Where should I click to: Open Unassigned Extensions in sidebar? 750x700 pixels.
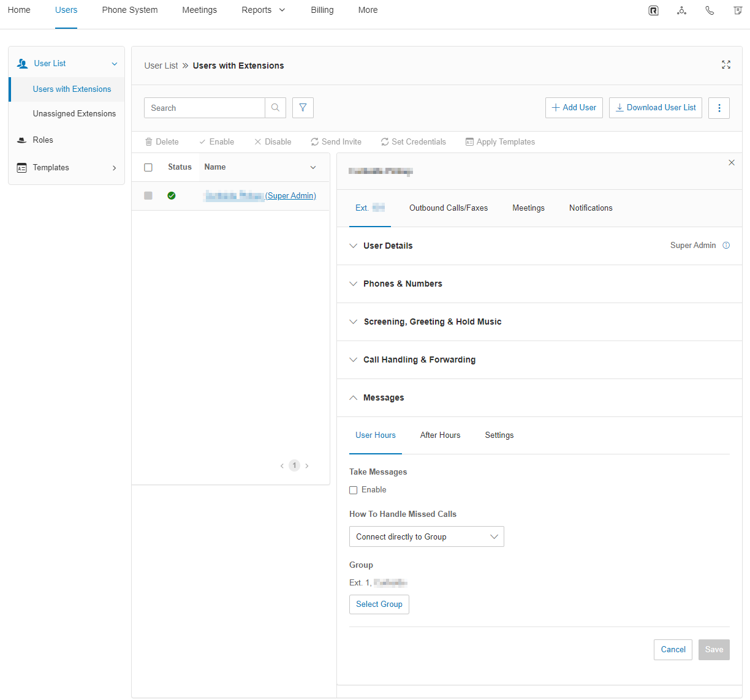[x=74, y=114]
